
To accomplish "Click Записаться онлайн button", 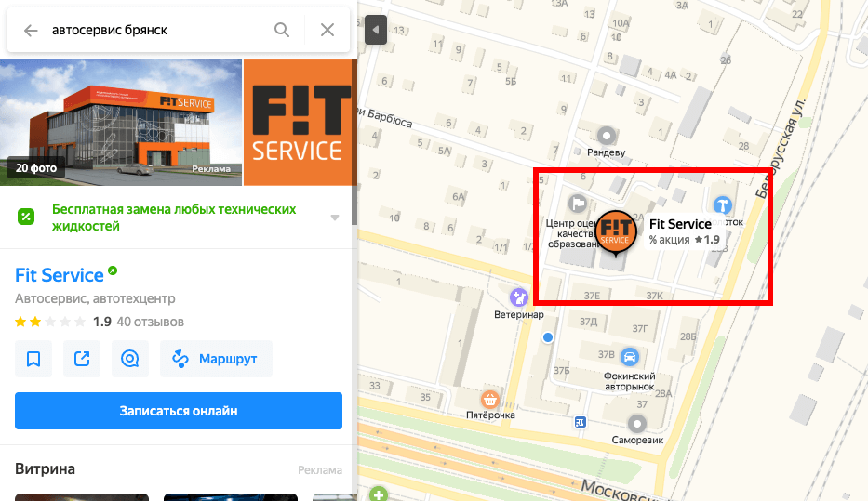I will (x=179, y=411).
